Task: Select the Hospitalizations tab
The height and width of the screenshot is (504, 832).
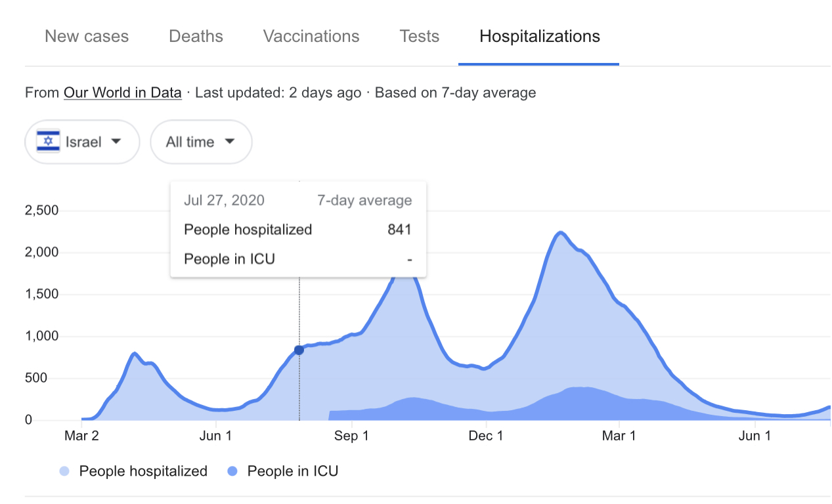Action: (539, 36)
